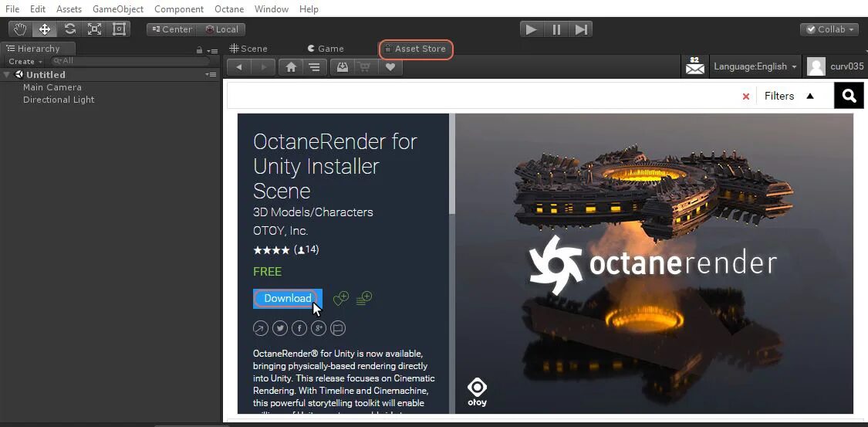Click the asset description scrollbar
The height and width of the screenshot is (427, 868).
[x=451, y=164]
